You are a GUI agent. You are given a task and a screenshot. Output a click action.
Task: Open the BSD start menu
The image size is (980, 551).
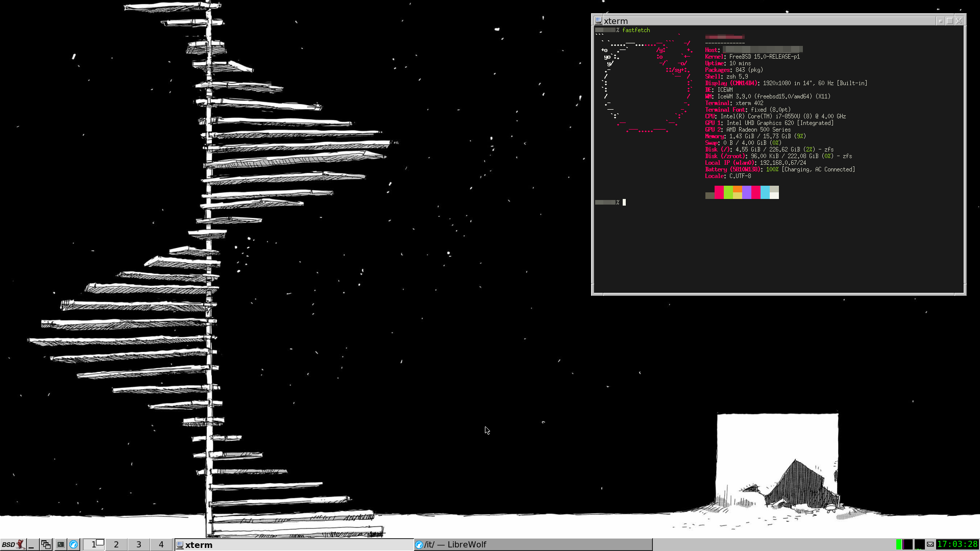coord(13,544)
